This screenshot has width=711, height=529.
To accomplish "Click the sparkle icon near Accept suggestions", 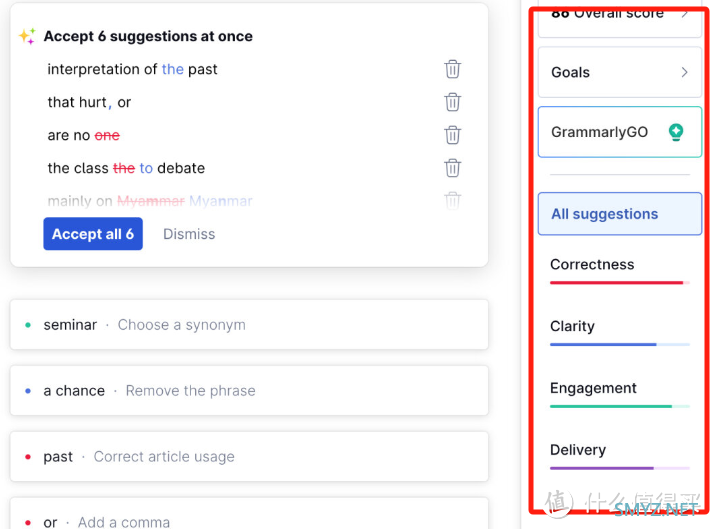I will (27, 36).
